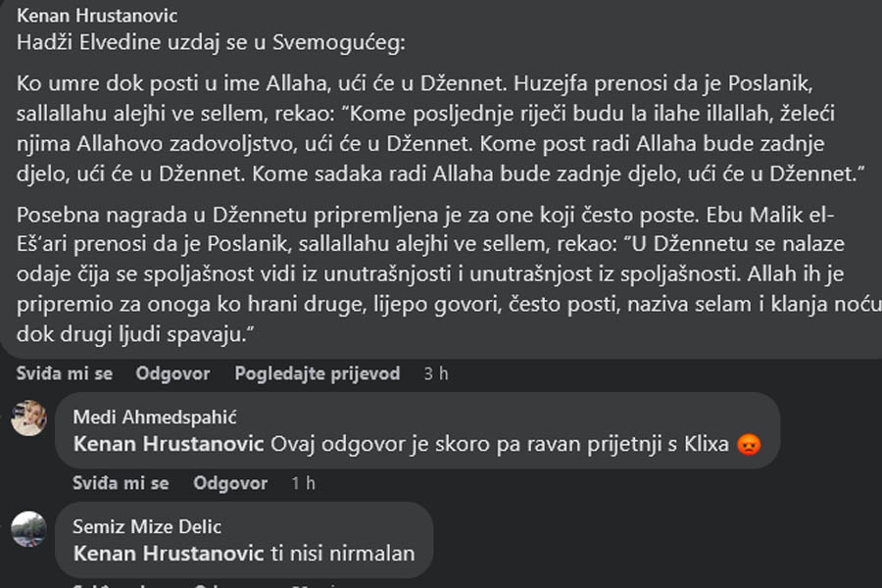Open the '1 h' reply timestamp
Viewport: 882px width, 588px height.
pos(304,483)
